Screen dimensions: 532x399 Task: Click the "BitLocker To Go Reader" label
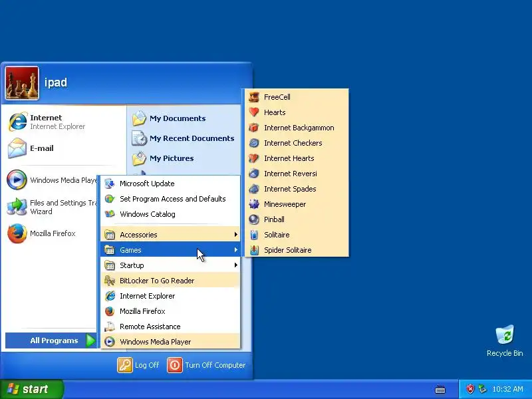point(157,281)
